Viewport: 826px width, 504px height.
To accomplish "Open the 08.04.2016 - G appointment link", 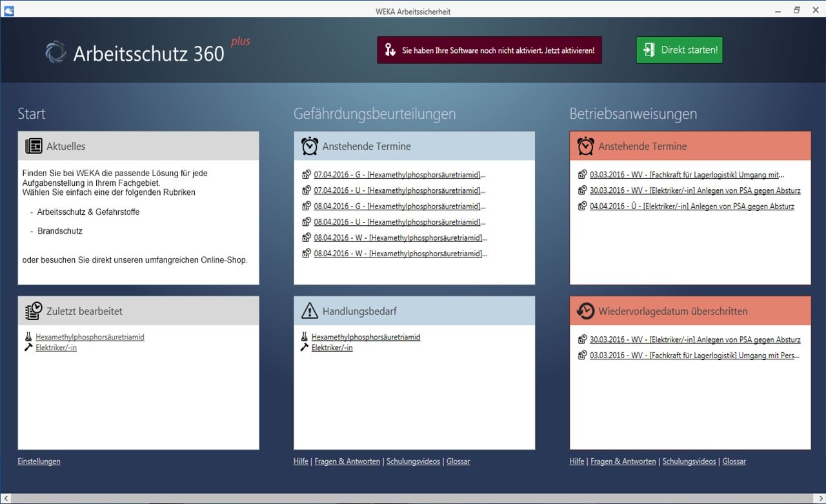I will pyautogui.click(x=399, y=207).
